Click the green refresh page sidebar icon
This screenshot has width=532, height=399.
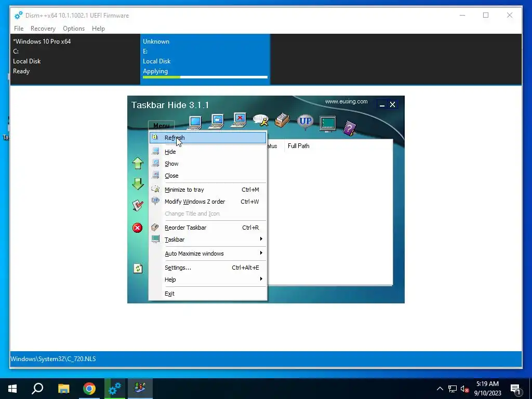pos(138,269)
